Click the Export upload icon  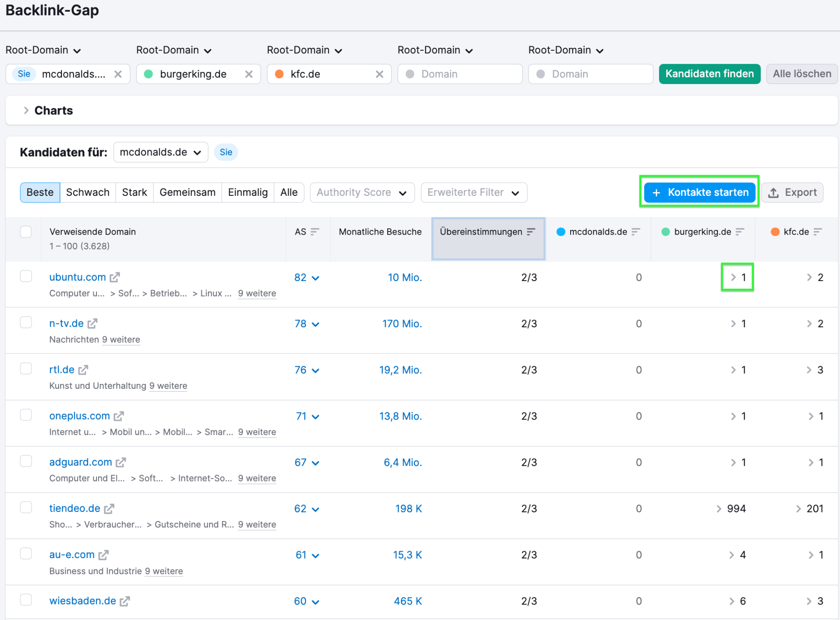pyautogui.click(x=773, y=193)
